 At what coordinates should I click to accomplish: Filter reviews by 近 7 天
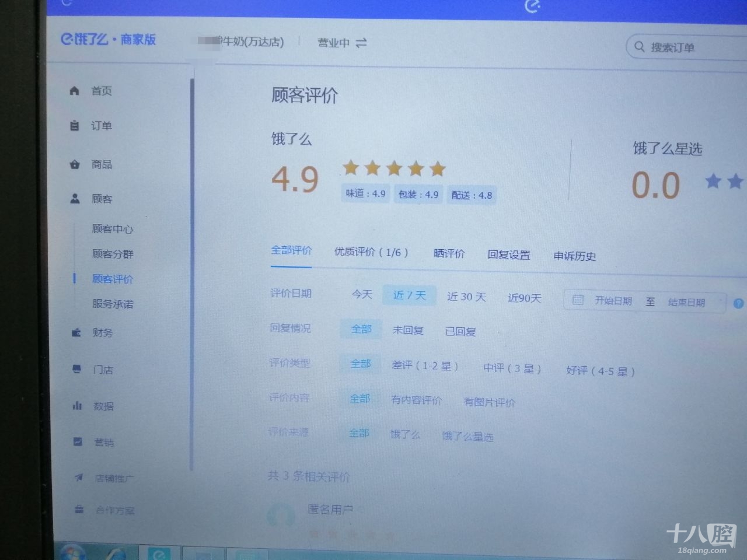coord(410,295)
